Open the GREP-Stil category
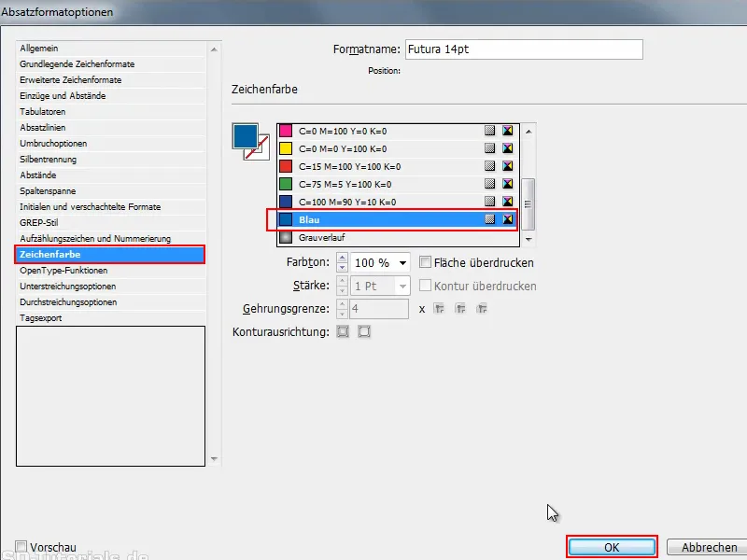Viewport: 747px width, 560px height. [x=110, y=222]
